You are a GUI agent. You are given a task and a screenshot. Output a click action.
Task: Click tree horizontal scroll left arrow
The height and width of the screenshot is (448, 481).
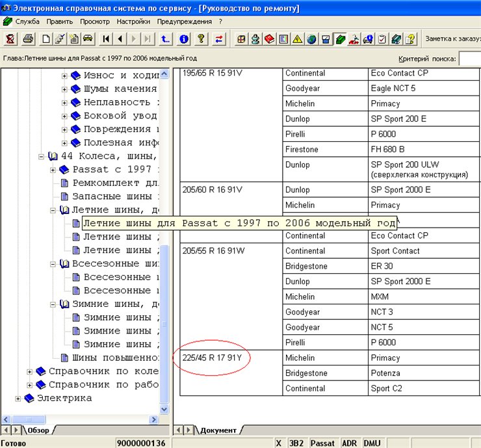(x=6, y=419)
